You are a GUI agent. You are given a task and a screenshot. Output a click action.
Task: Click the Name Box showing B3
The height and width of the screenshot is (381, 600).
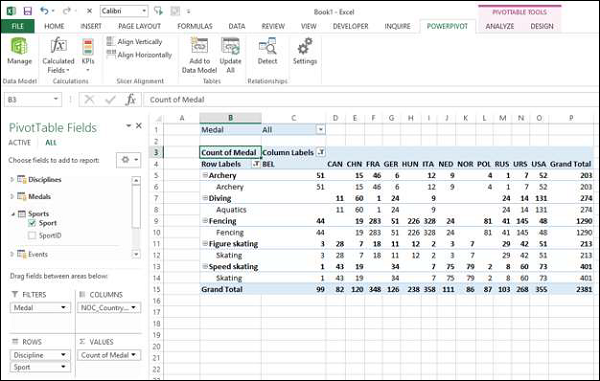(33, 100)
